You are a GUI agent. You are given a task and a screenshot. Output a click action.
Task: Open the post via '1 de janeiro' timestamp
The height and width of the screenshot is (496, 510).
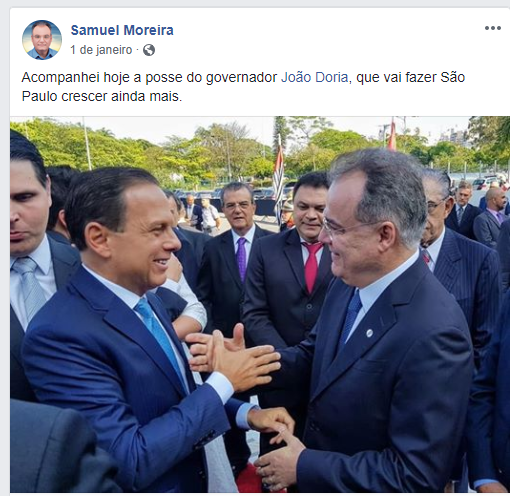click(x=101, y=50)
